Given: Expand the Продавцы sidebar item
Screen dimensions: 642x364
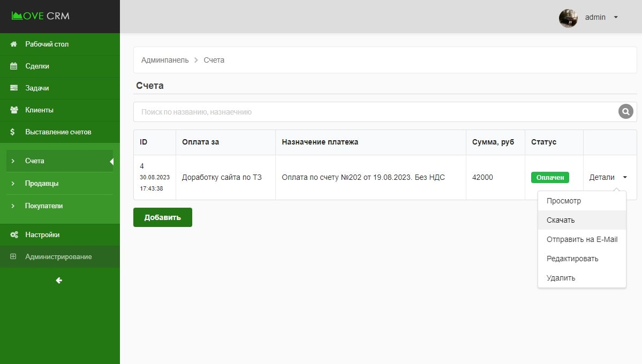Looking at the screenshot, I should coord(42,183).
